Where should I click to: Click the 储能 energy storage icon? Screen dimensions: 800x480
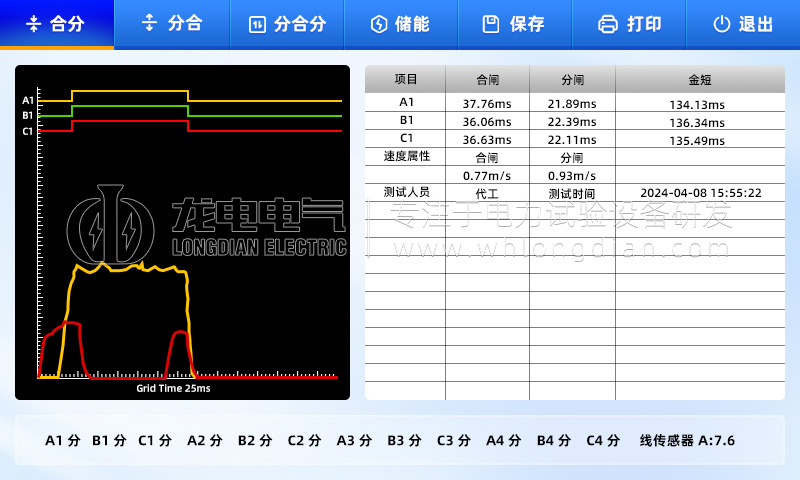[379, 24]
